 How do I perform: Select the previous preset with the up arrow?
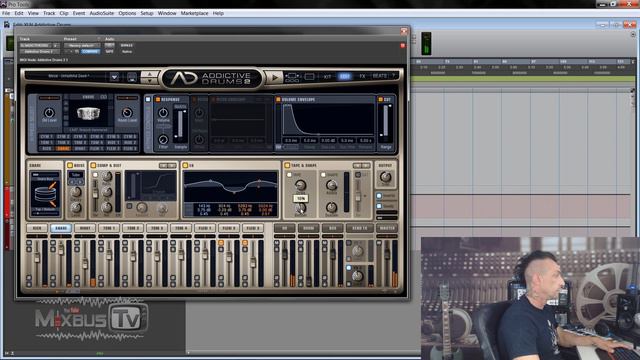149,74
